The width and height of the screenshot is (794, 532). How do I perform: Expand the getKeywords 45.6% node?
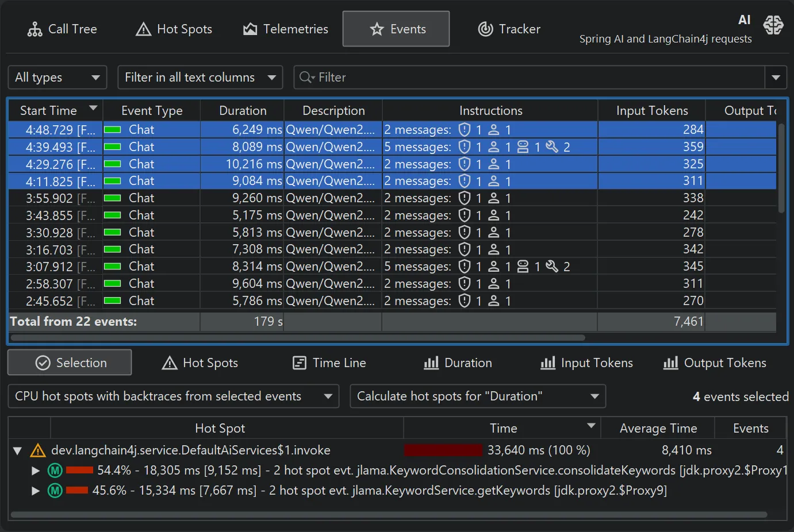click(x=36, y=491)
